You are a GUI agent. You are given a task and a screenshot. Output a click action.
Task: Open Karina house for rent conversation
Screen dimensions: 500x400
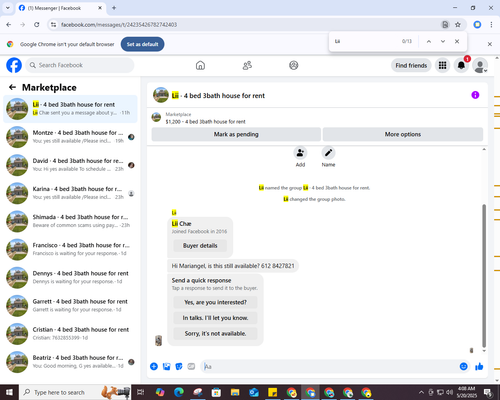click(70, 193)
